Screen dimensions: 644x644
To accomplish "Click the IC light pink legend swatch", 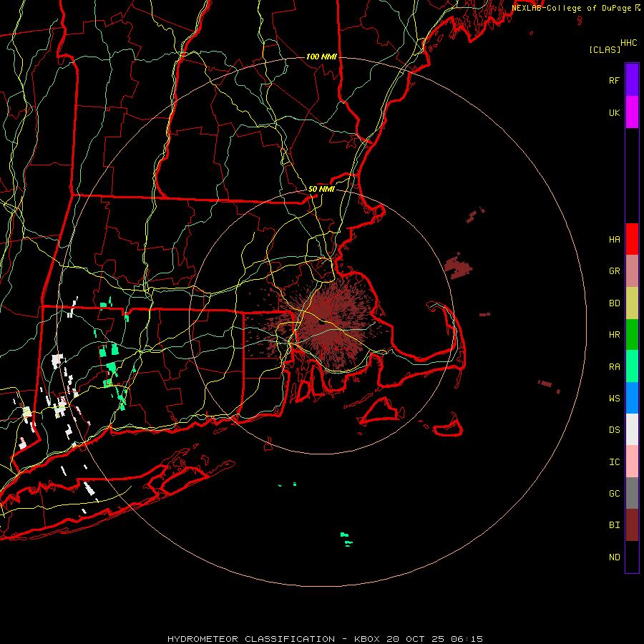I will point(632,462).
